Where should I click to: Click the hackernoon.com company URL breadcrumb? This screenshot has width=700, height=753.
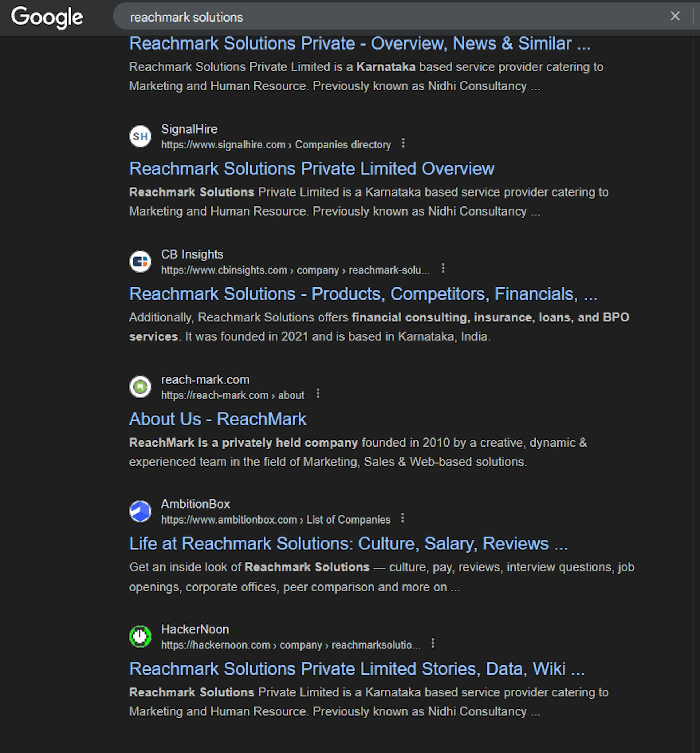[290, 645]
